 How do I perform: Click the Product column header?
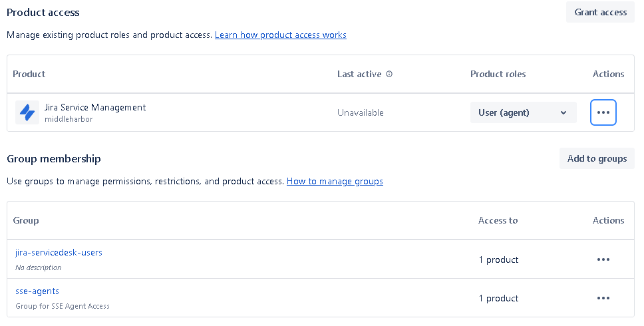pos(29,75)
